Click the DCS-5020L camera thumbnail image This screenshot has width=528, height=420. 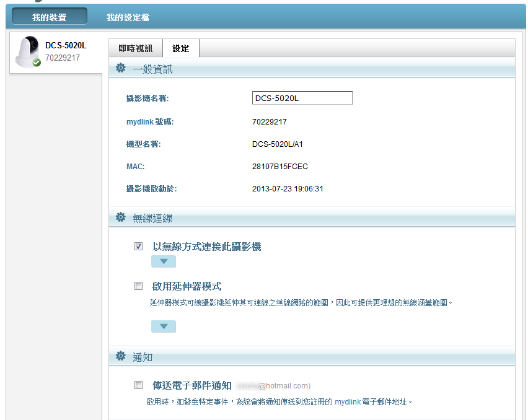coord(27,51)
